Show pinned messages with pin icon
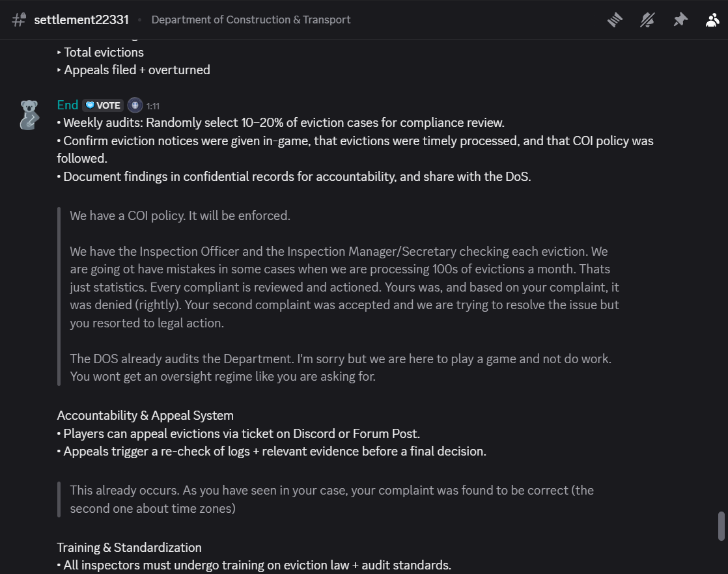 (x=680, y=20)
